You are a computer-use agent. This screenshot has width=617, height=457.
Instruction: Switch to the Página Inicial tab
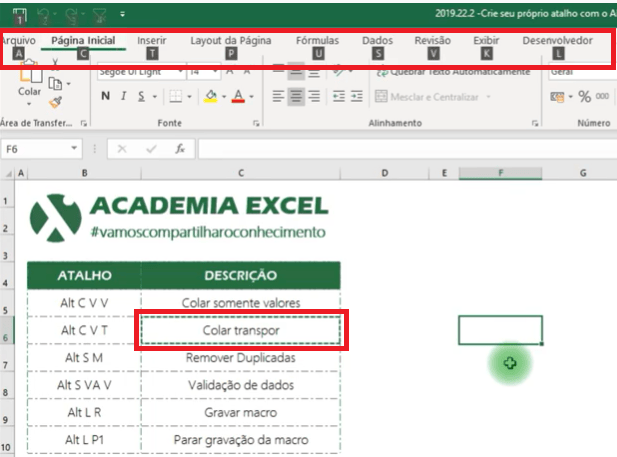(x=83, y=41)
